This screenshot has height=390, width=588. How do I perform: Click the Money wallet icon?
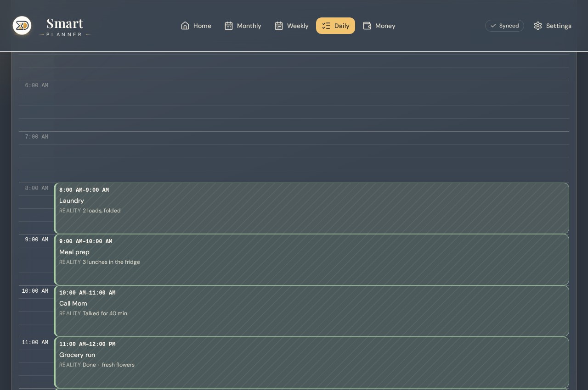tap(367, 26)
